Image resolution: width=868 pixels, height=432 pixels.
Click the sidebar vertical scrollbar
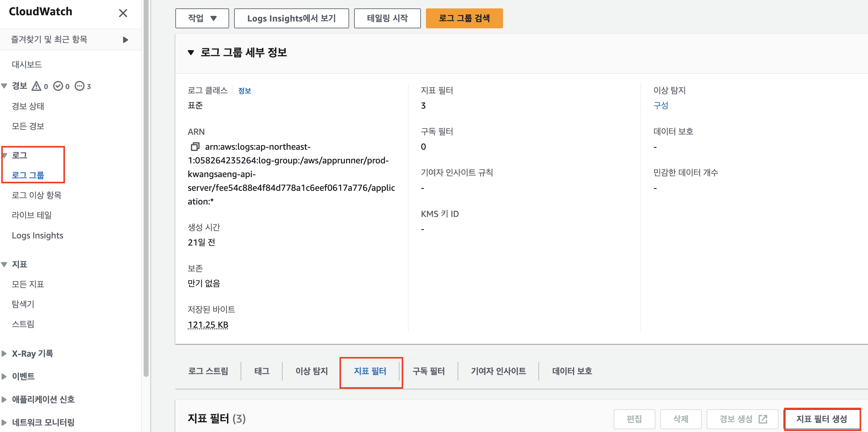(x=146, y=189)
